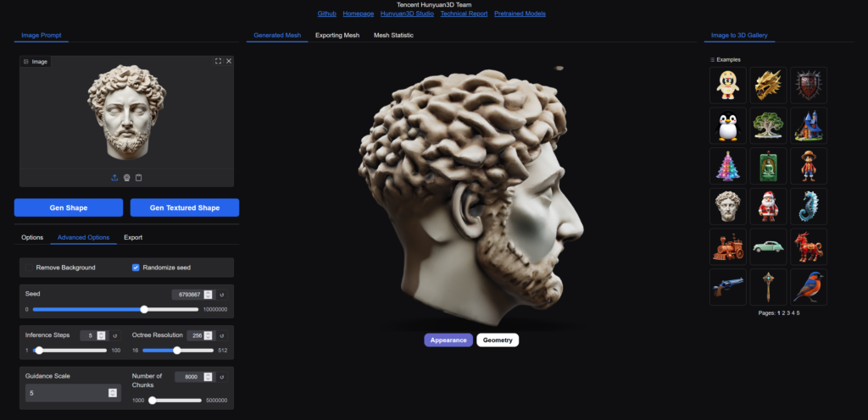
Task: Reset Octree Resolution to default
Action: pos(222,336)
